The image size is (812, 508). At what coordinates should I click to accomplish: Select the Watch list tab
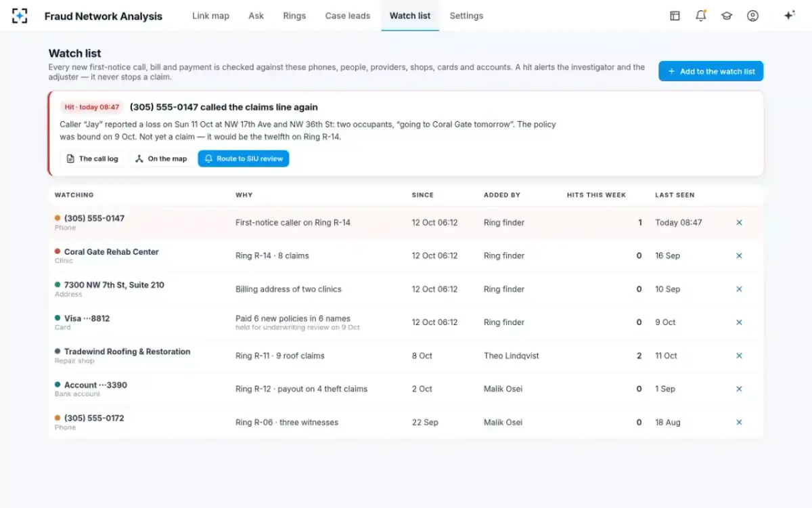410,16
